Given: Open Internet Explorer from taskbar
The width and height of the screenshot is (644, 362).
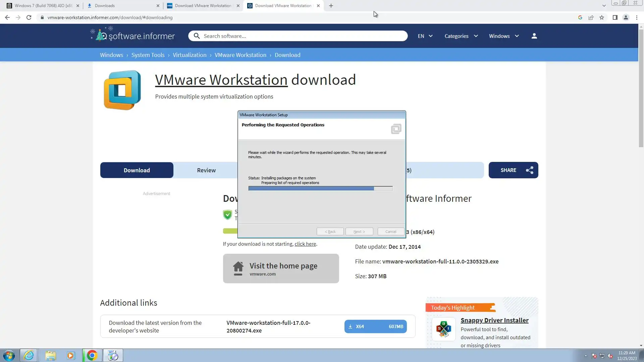Looking at the screenshot, I should [x=29, y=355].
